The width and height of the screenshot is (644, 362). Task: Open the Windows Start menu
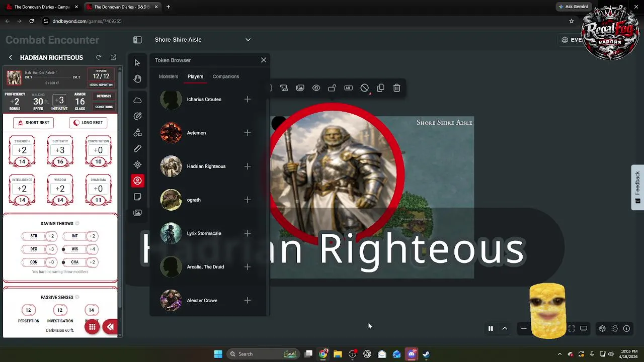[218, 354]
